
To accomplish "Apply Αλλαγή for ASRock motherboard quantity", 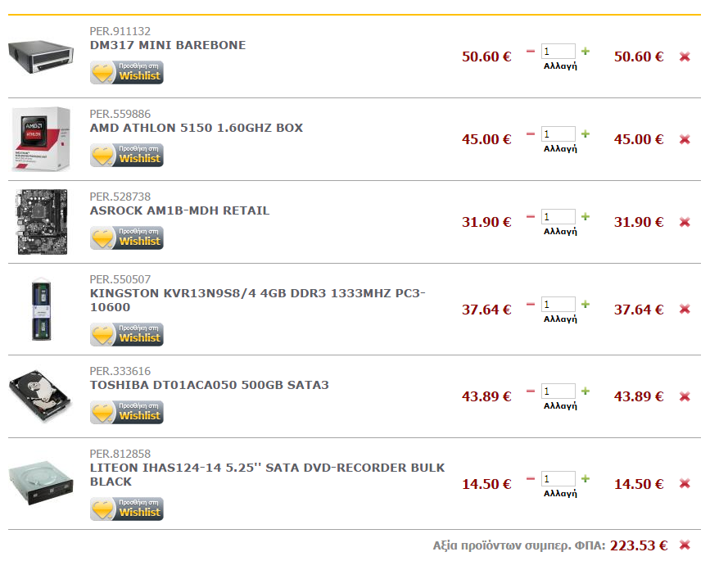I will point(560,231).
